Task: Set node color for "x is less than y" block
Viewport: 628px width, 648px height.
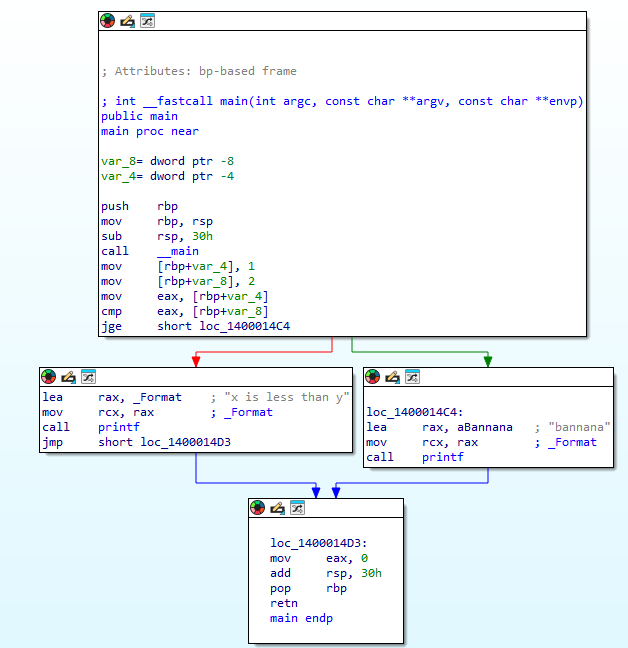Action: click(49, 377)
